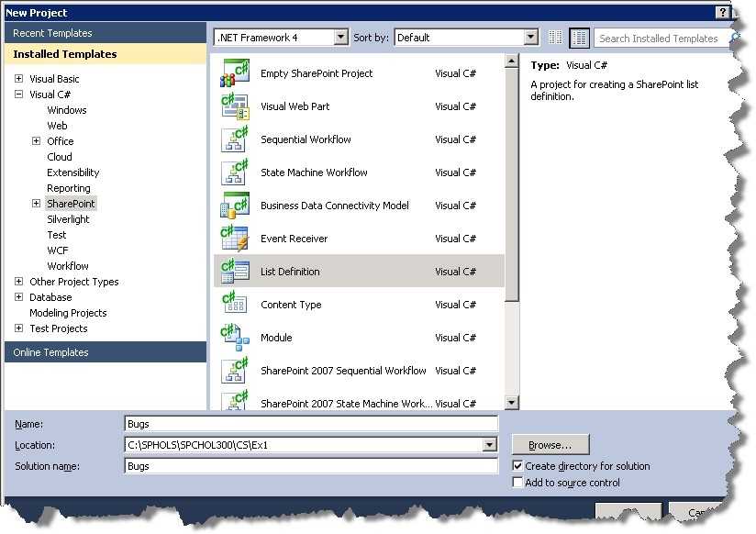Image resolution: width=756 pixels, height=534 pixels.
Task: Click the Event Receiver template icon
Action: tap(235, 239)
